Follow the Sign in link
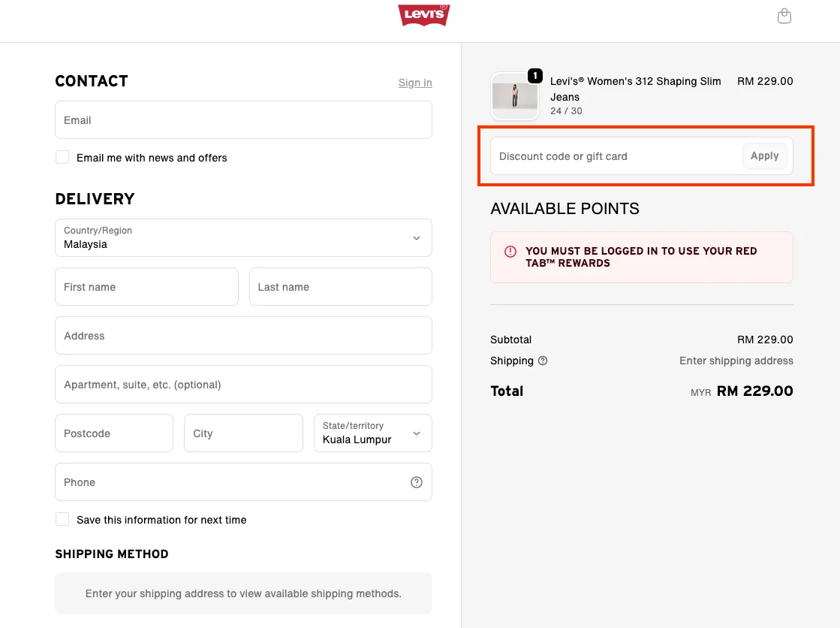This screenshot has height=628, width=840. click(x=415, y=83)
